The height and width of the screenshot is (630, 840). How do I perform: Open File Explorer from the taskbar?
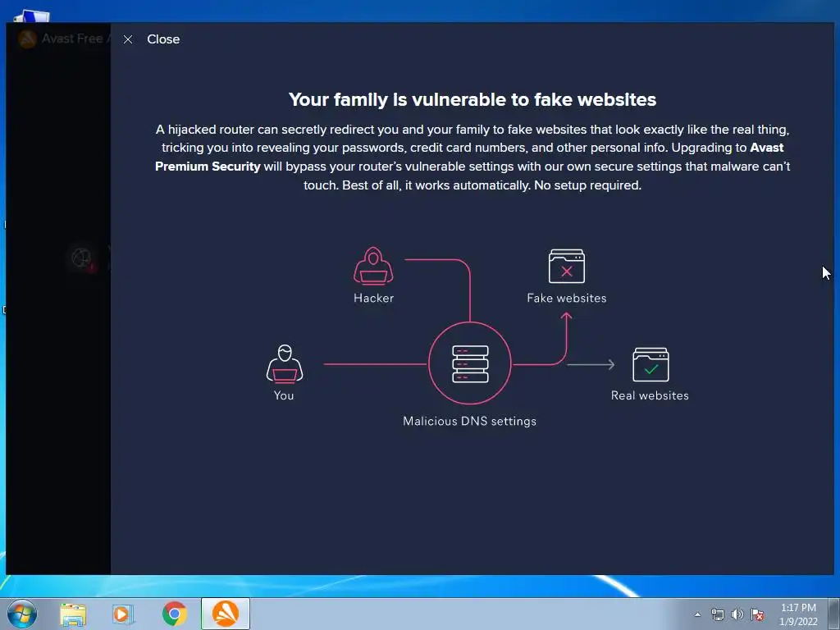pos(73,614)
